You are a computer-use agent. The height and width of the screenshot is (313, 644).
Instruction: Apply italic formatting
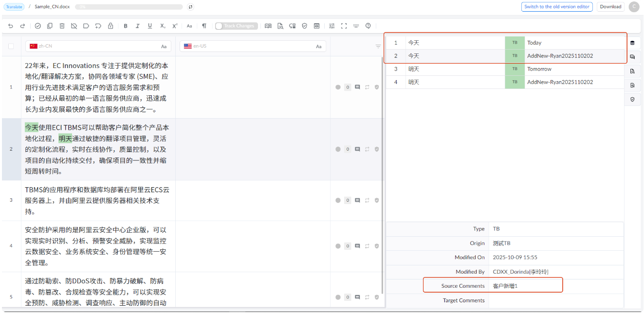[x=138, y=26]
